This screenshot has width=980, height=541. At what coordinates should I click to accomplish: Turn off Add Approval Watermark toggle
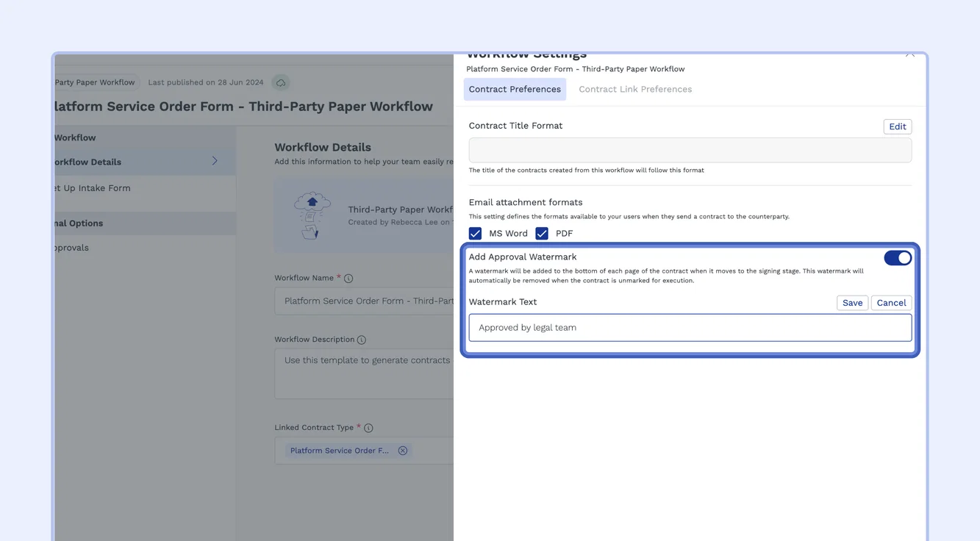[x=898, y=258]
